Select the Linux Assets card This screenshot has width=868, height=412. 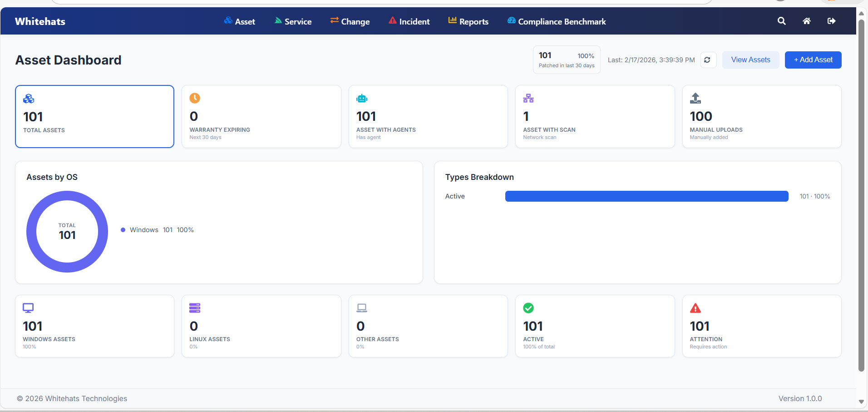pos(261,326)
